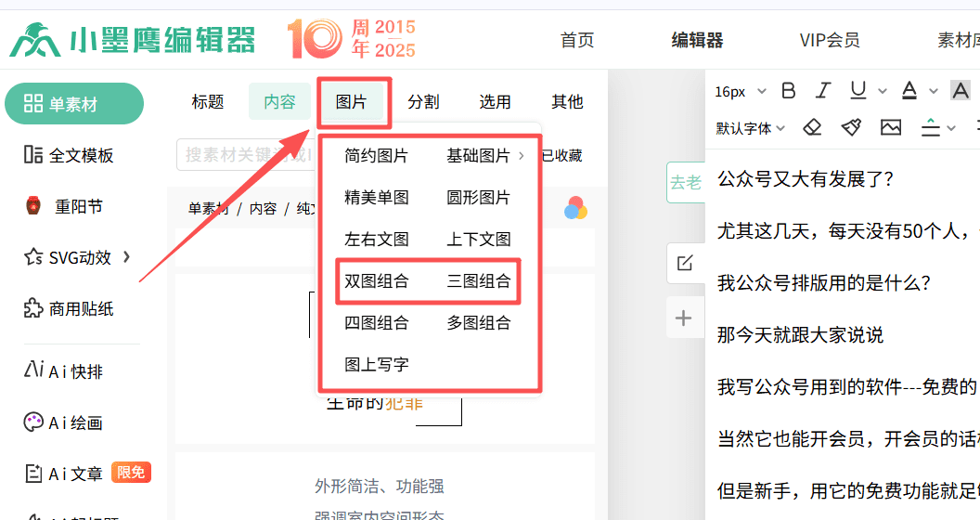Click the eraser clear-format icon
The image size is (980, 520).
(x=813, y=127)
